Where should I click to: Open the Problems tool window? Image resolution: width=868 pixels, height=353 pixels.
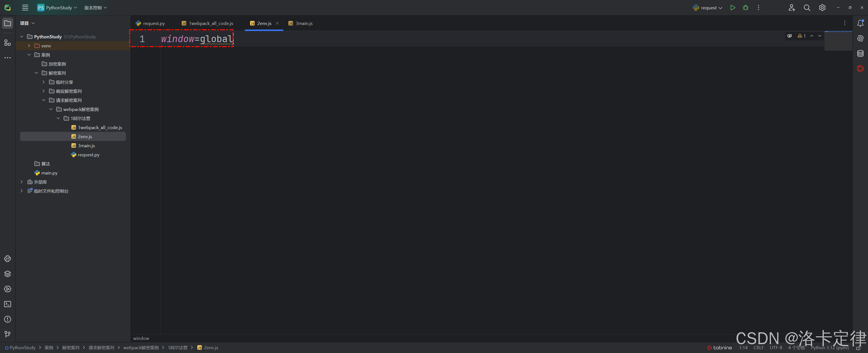tap(7, 319)
